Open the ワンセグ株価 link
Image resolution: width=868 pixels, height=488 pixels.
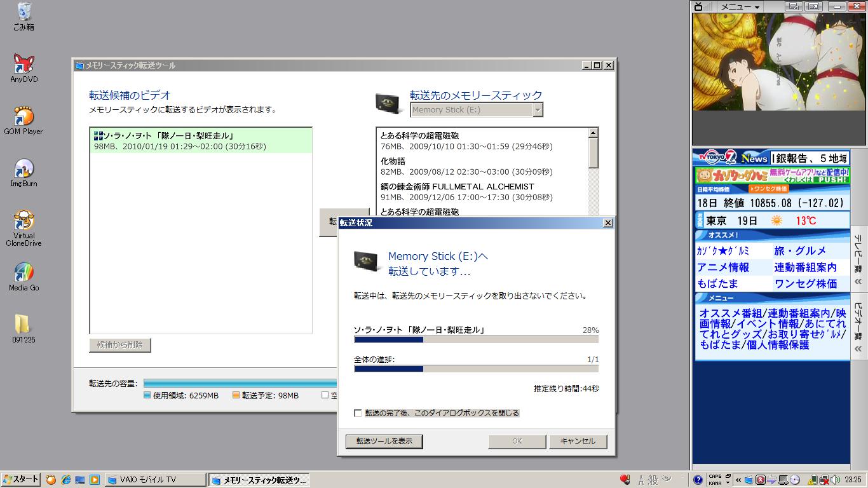[x=805, y=284]
